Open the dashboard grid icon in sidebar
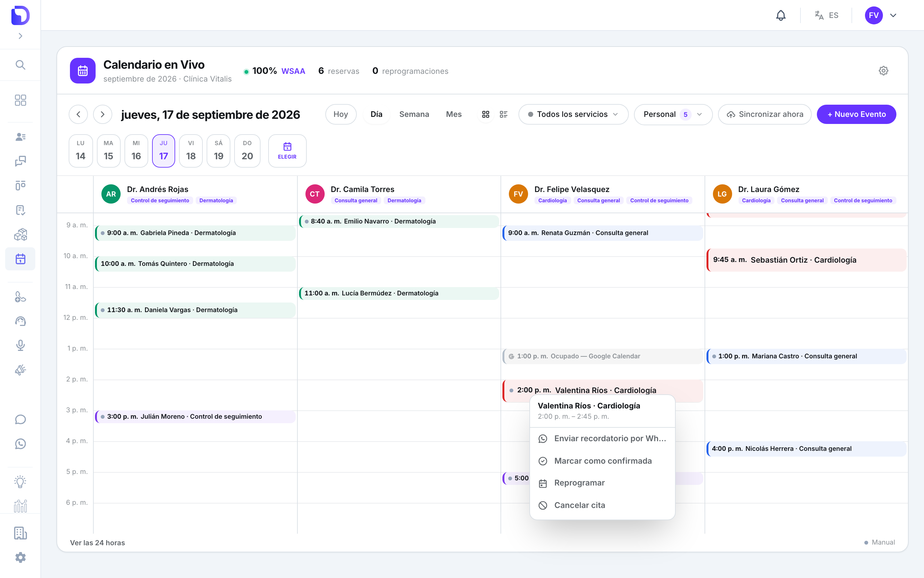This screenshot has height=578, width=924. 20,100
